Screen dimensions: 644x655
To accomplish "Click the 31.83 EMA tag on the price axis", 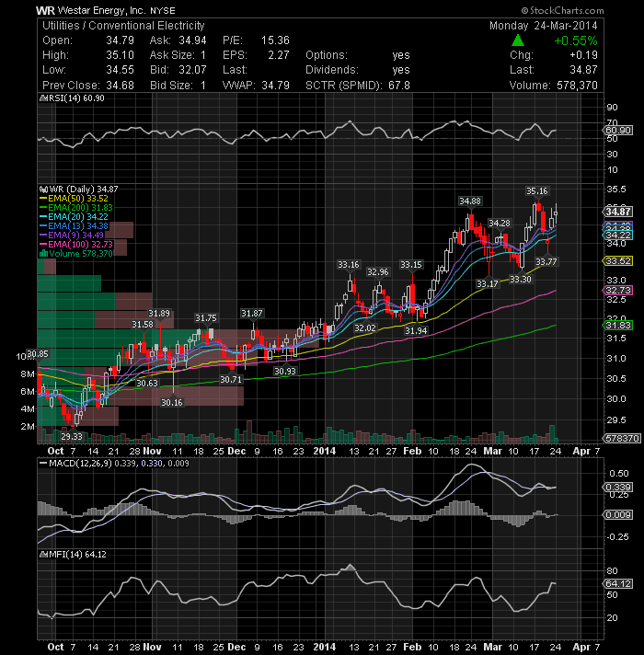I will tap(618, 326).
